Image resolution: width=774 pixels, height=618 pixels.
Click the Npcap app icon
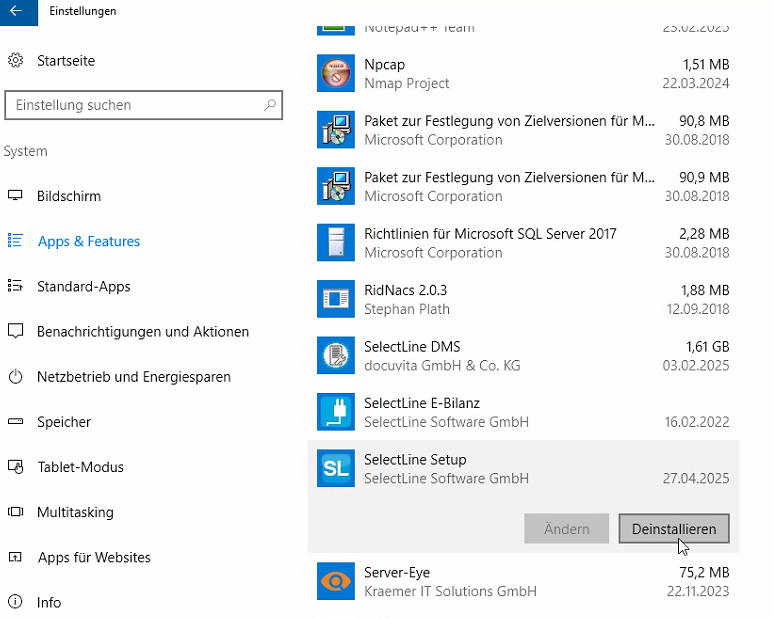336,73
